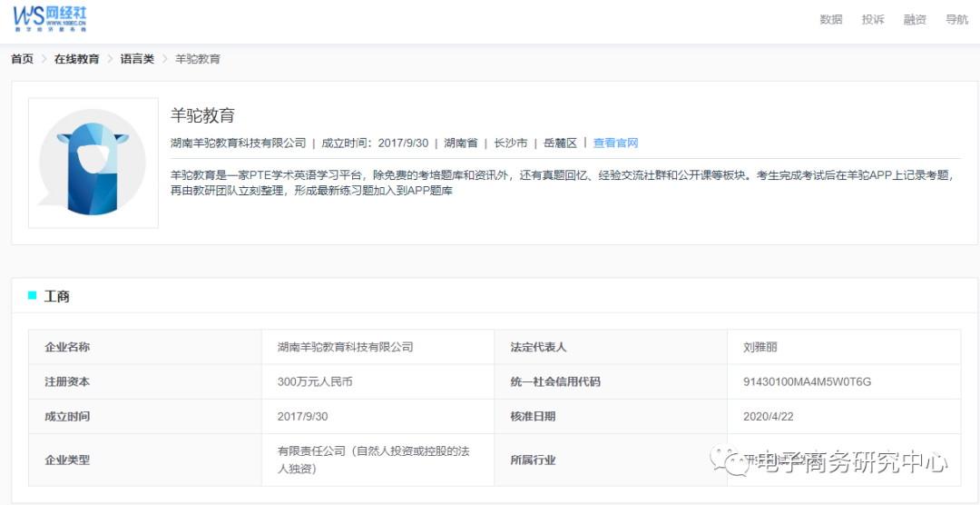Click the 核准日期 table label
This screenshot has height=505, width=980.
(x=534, y=416)
